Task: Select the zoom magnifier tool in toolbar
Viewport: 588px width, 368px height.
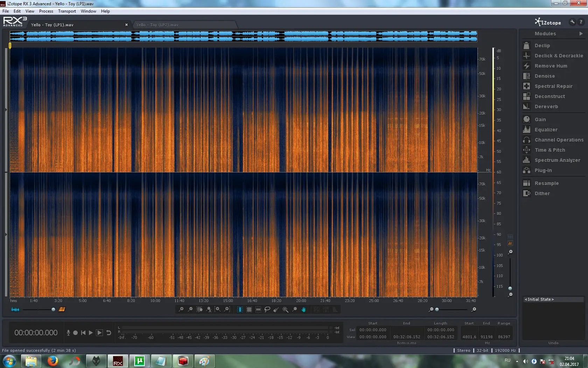Action: click(x=294, y=309)
